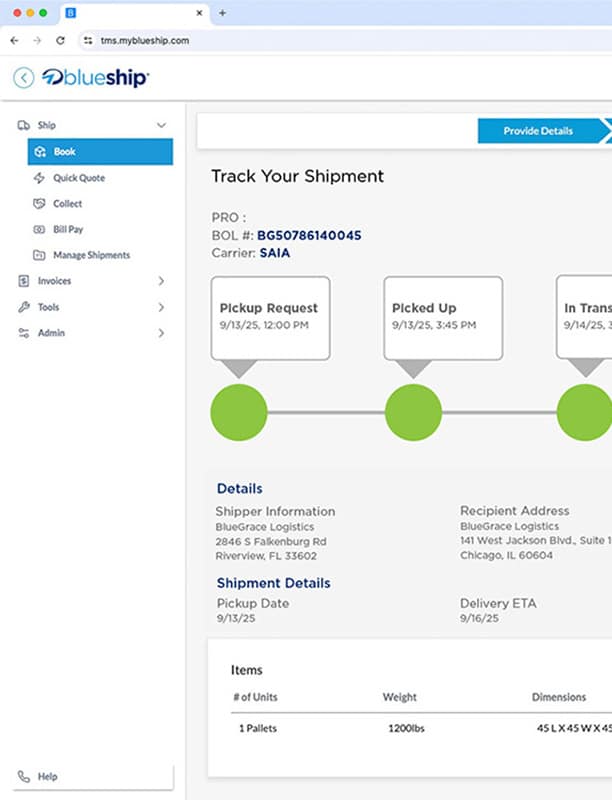This screenshot has width=612, height=800.
Task: Reload the page with the refresh icon
Action: (60, 40)
